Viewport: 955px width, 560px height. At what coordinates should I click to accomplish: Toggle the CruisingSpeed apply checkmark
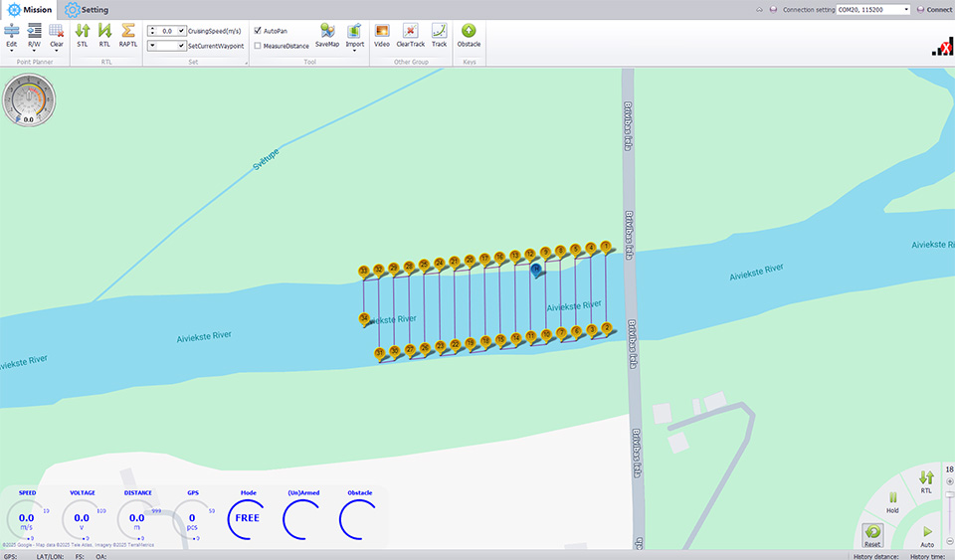click(x=181, y=31)
